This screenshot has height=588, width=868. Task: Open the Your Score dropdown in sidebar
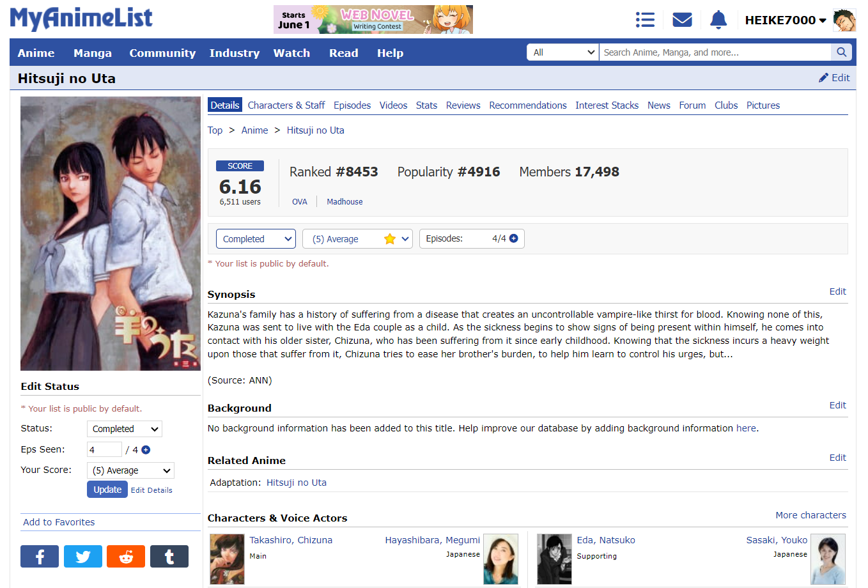pyautogui.click(x=130, y=470)
